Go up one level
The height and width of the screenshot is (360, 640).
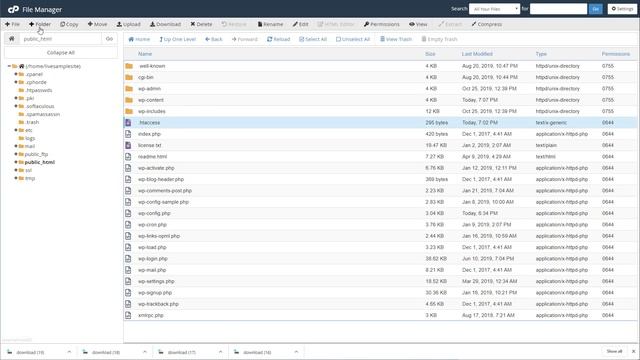click(x=178, y=39)
